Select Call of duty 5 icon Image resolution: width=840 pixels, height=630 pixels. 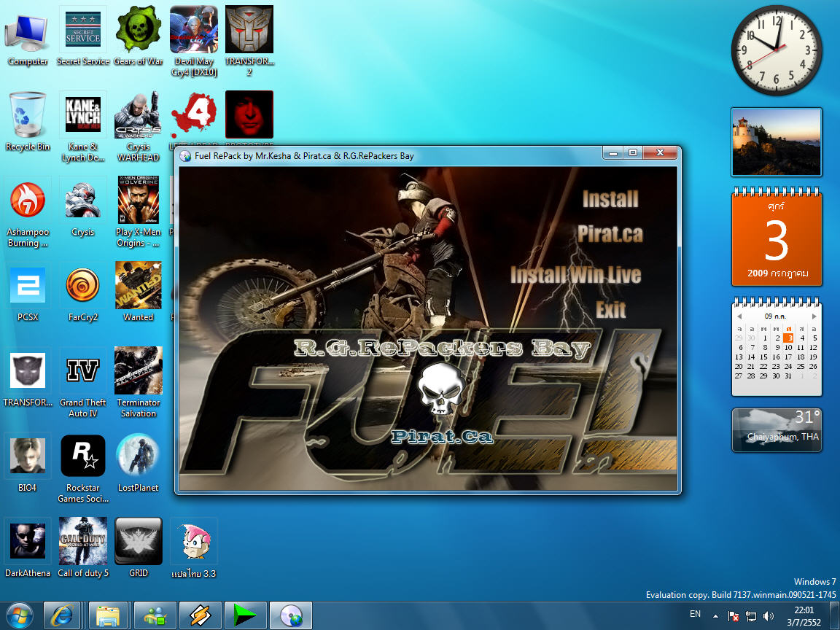click(x=82, y=541)
